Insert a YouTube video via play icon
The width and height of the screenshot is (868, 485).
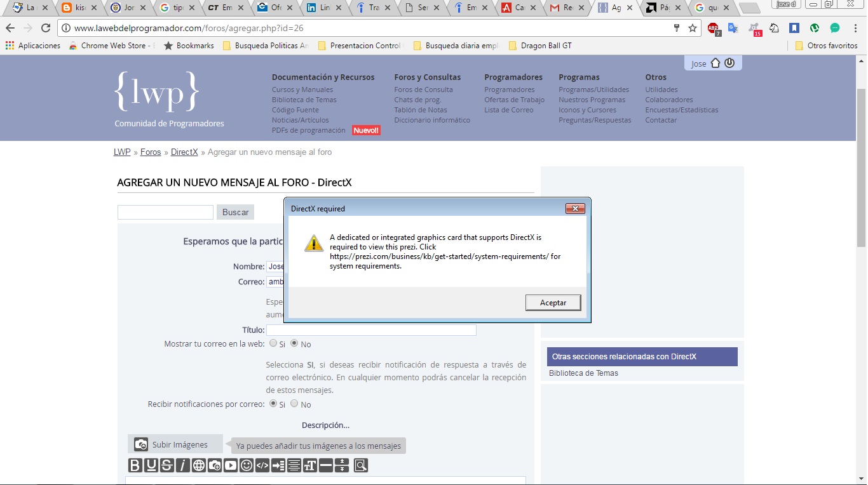coord(231,465)
